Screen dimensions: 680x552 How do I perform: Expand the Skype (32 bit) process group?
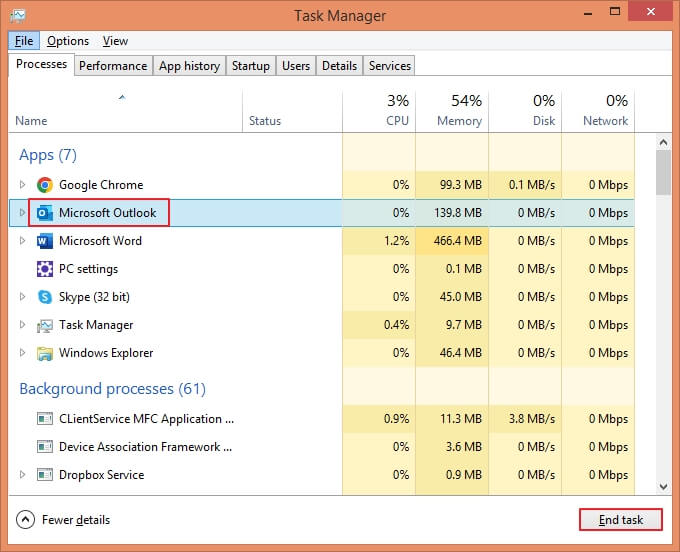click(x=22, y=297)
